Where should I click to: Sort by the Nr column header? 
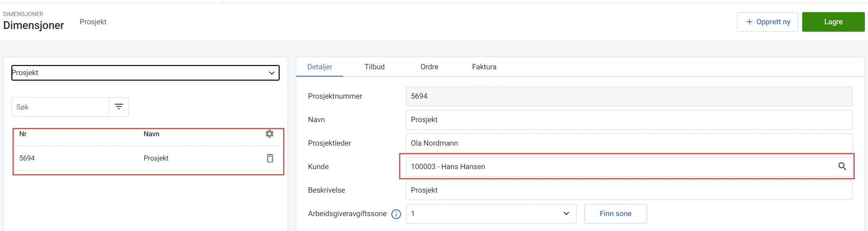23,134
